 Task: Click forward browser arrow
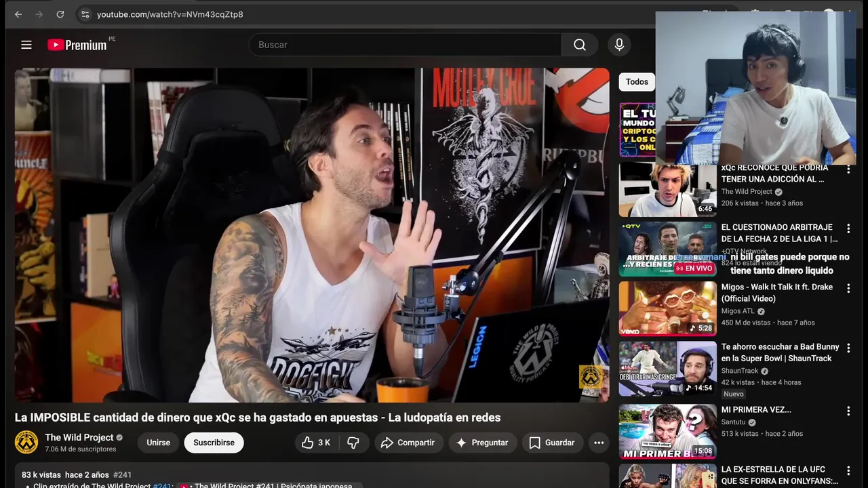39,14
